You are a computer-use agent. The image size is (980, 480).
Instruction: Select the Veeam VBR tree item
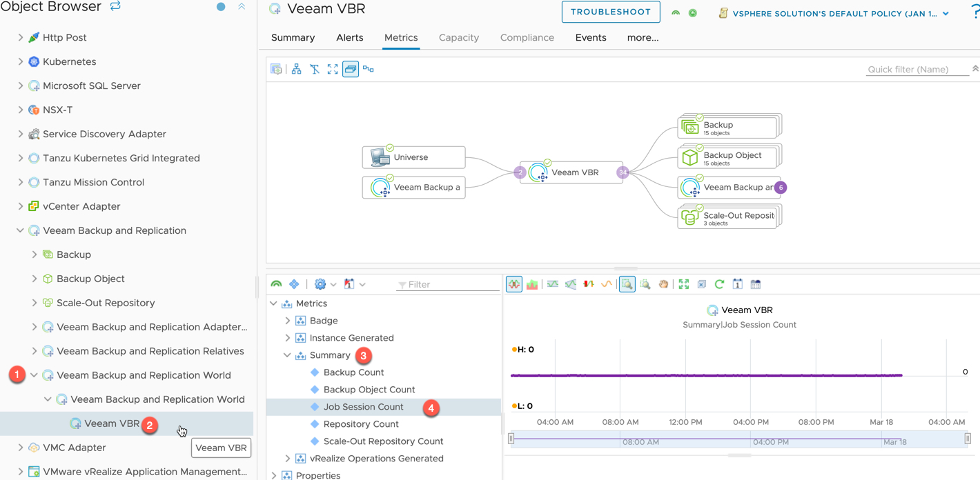point(112,423)
